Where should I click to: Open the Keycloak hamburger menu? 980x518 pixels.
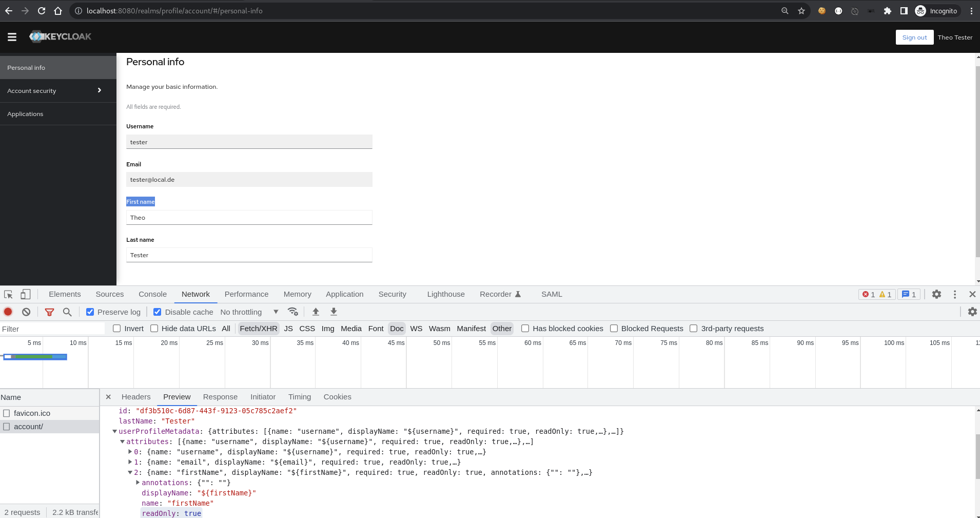(x=11, y=36)
